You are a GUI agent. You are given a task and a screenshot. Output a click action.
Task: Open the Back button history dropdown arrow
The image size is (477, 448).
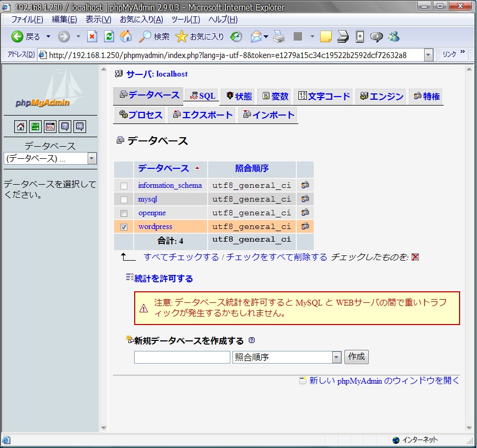[x=48, y=36]
